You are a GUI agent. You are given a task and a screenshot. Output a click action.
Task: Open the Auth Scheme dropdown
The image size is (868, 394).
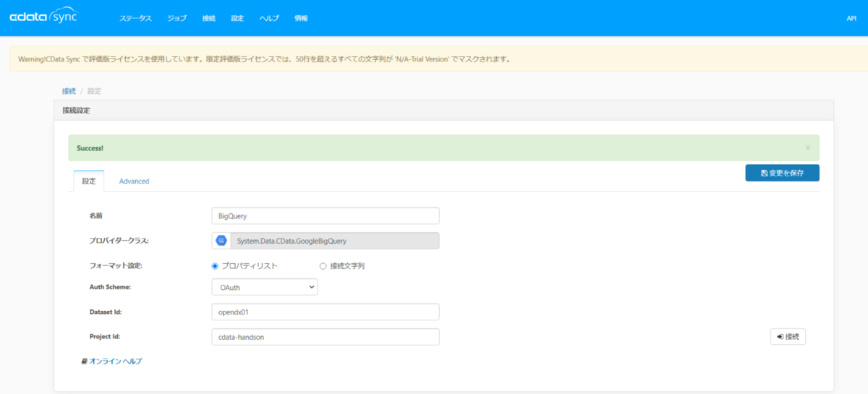pos(265,287)
